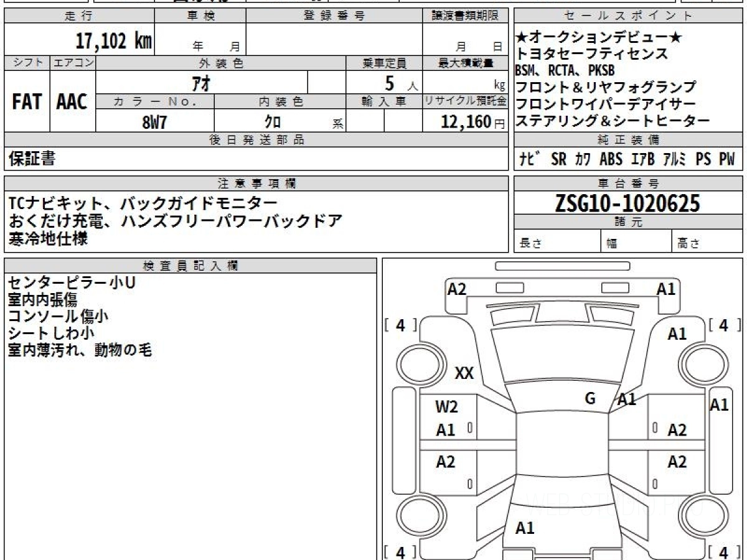This screenshot has width=747, height=560.
Task: Select the 寒冷地仕様 note
Action: point(48,238)
